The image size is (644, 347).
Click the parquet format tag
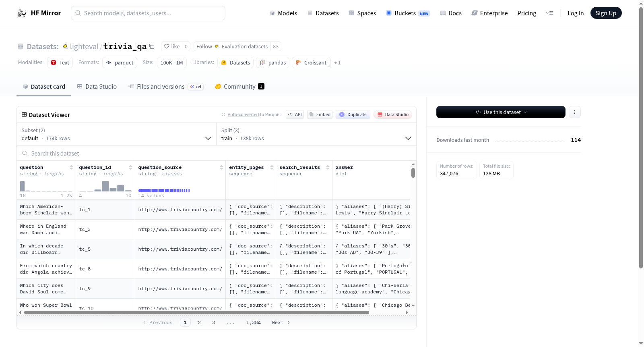[120, 62]
